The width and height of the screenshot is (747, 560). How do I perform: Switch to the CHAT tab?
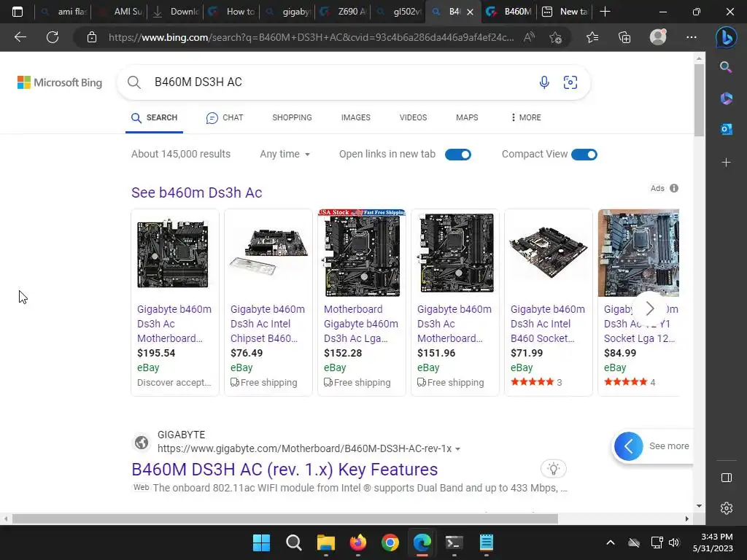tap(225, 117)
